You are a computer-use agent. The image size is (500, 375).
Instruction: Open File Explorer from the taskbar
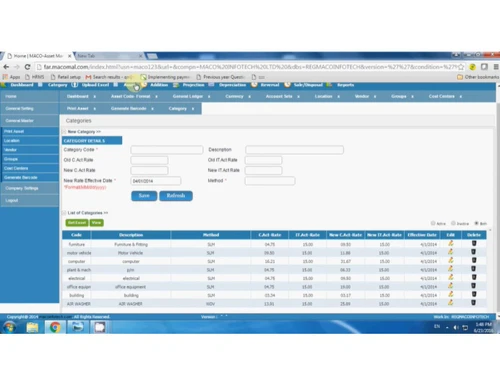pos(32,327)
